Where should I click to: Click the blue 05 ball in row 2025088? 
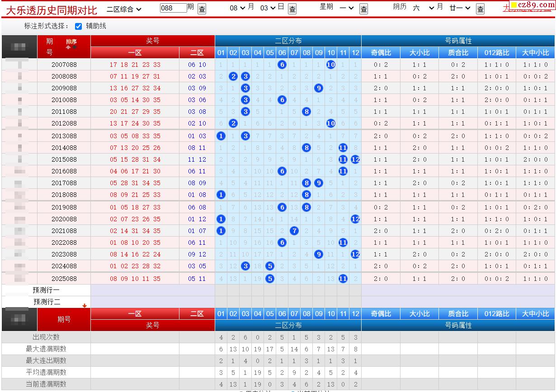[270, 279]
